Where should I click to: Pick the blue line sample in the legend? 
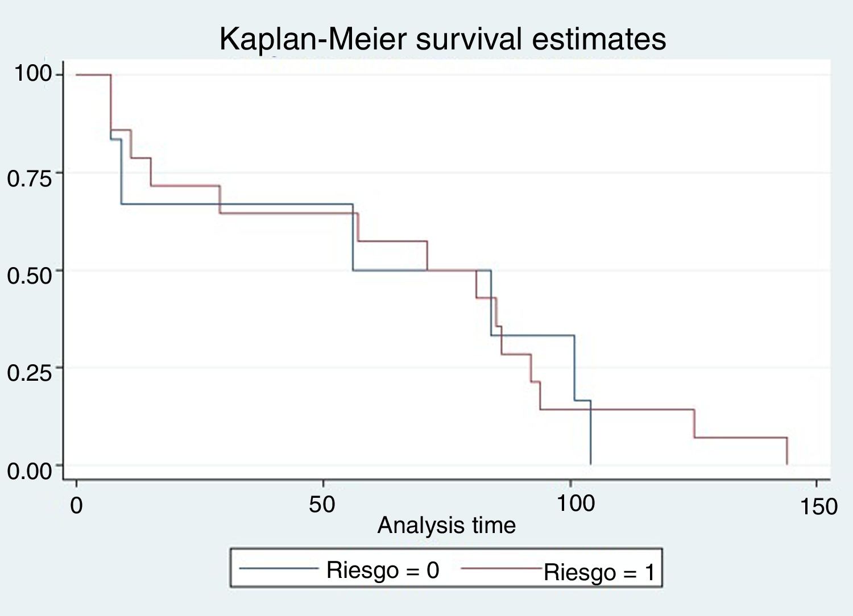coord(279,568)
